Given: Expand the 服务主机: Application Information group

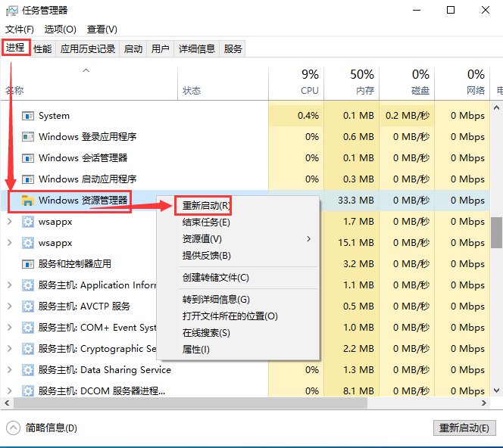Looking at the screenshot, I should point(10,285).
